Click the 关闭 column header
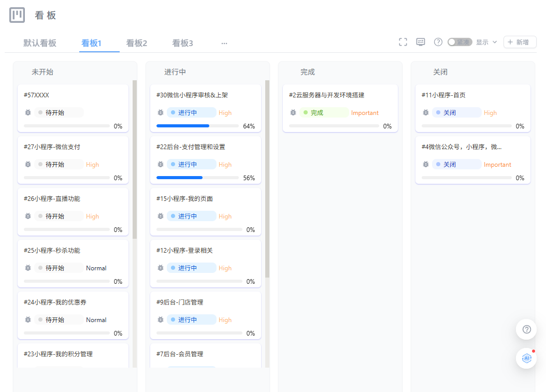 tap(440, 72)
